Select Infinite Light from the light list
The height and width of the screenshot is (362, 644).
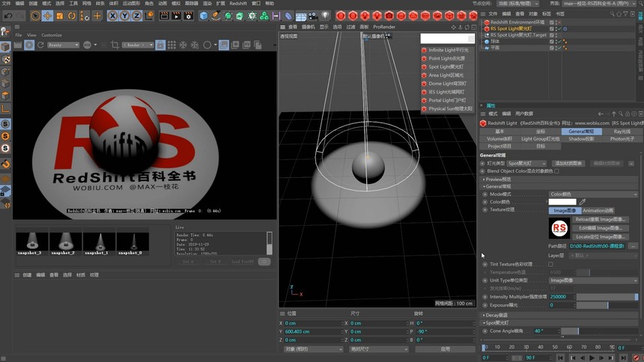(446, 50)
